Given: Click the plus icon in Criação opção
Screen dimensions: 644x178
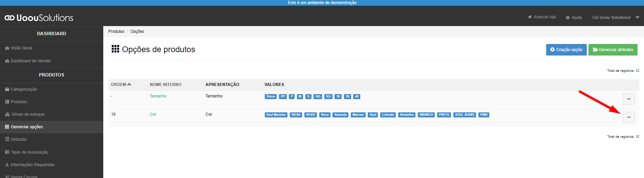Looking at the screenshot, I should [x=553, y=49].
